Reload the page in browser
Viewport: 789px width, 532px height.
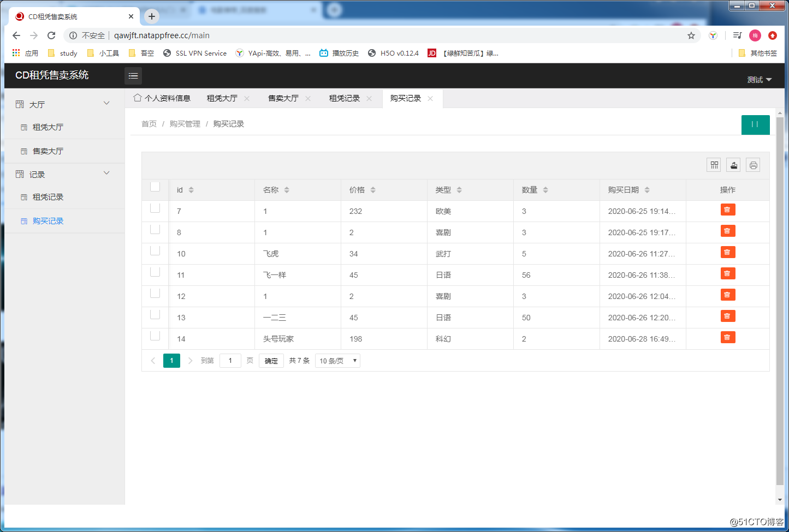point(51,35)
